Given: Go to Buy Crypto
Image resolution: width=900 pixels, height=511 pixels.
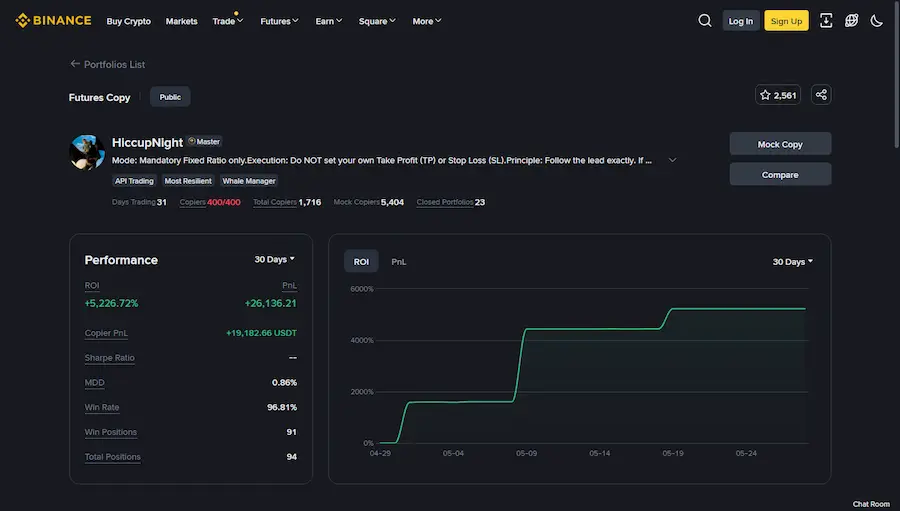Looking at the screenshot, I should pyautogui.click(x=129, y=21).
